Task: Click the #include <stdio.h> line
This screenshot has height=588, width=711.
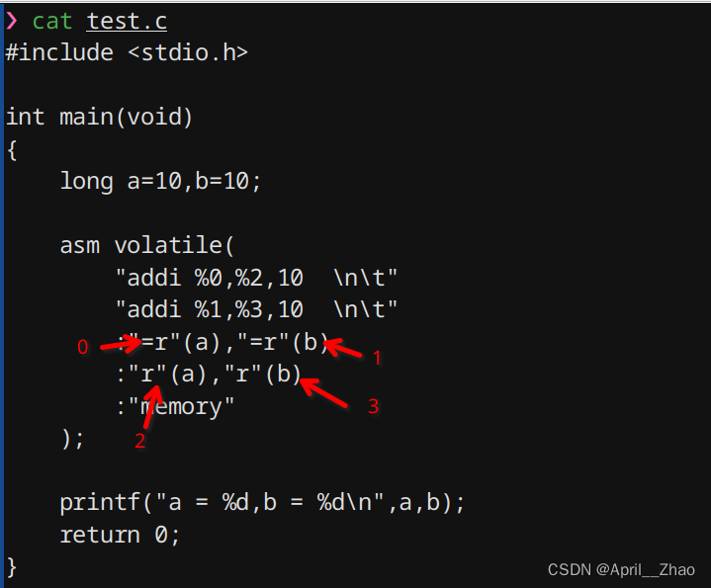Action: click(x=127, y=52)
